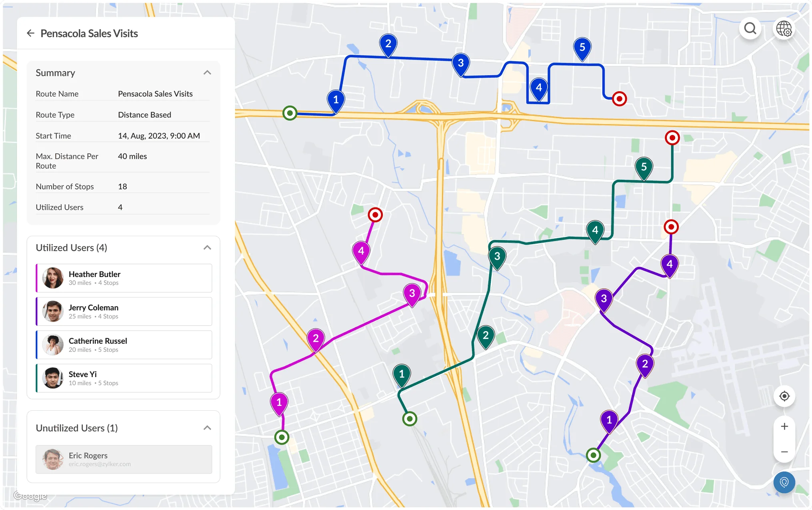Select Jerry Coleman's route card

pyautogui.click(x=124, y=311)
